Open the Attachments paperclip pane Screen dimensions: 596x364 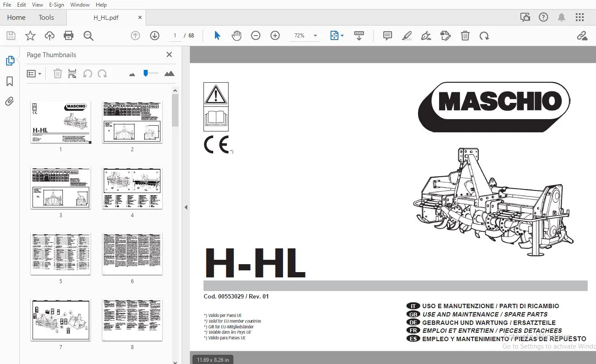coord(10,102)
